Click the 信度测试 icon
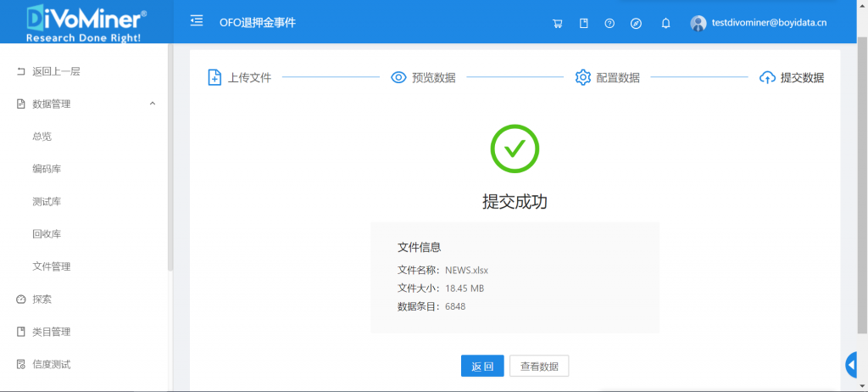 pos(21,364)
